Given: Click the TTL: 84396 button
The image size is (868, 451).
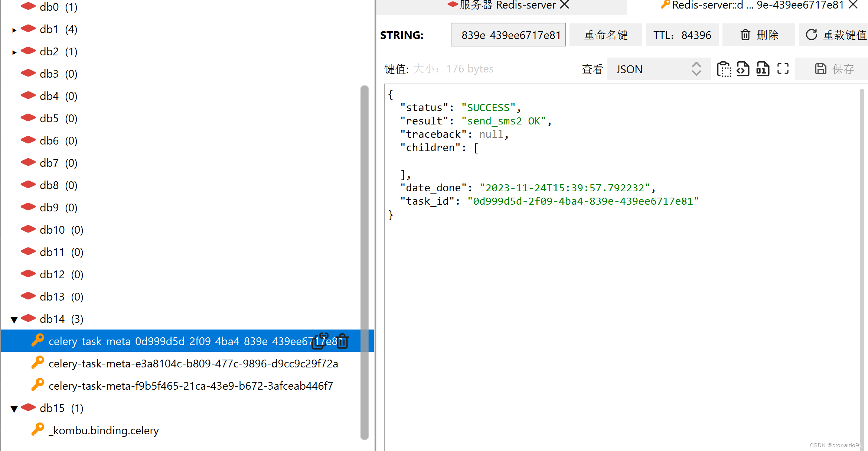Looking at the screenshot, I should 682,35.
